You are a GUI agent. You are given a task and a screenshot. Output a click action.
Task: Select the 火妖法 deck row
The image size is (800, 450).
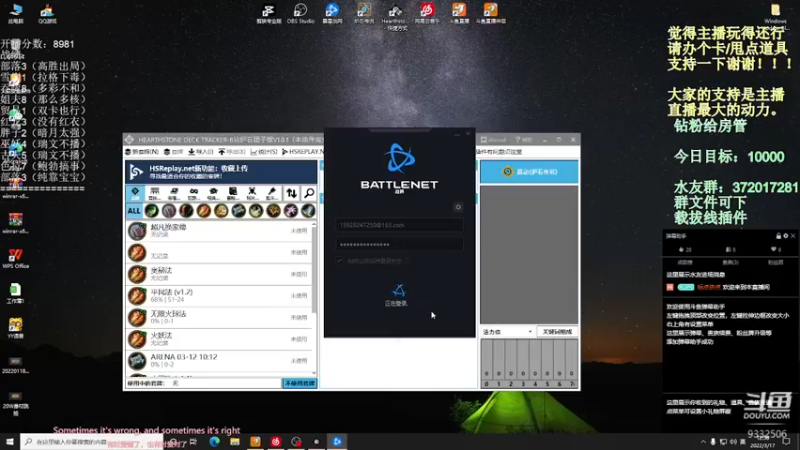click(218, 339)
